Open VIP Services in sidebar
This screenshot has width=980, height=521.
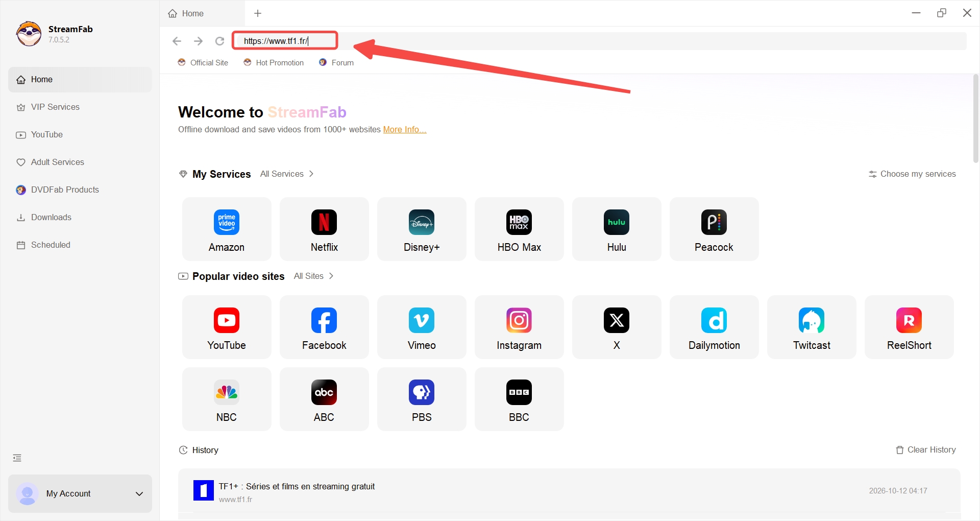point(80,107)
